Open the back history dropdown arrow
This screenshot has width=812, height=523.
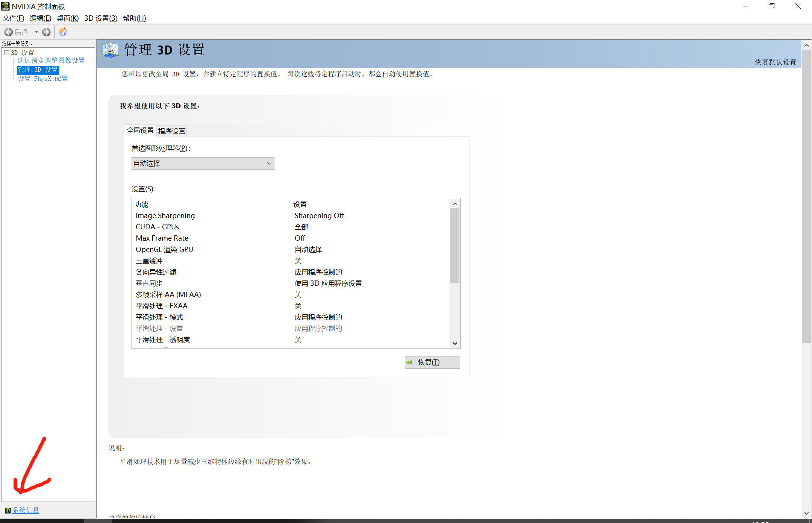coord(36,32)
